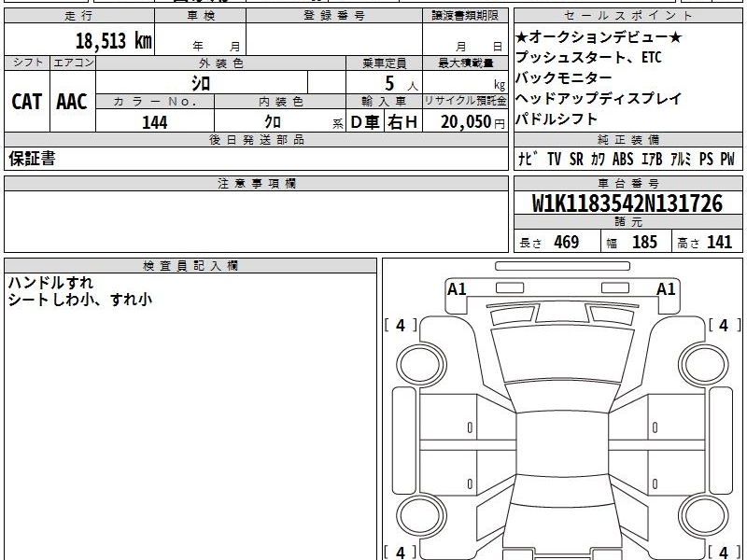Click the PS power steering code
Screen dimensions: 747x560
click(706, 159)
